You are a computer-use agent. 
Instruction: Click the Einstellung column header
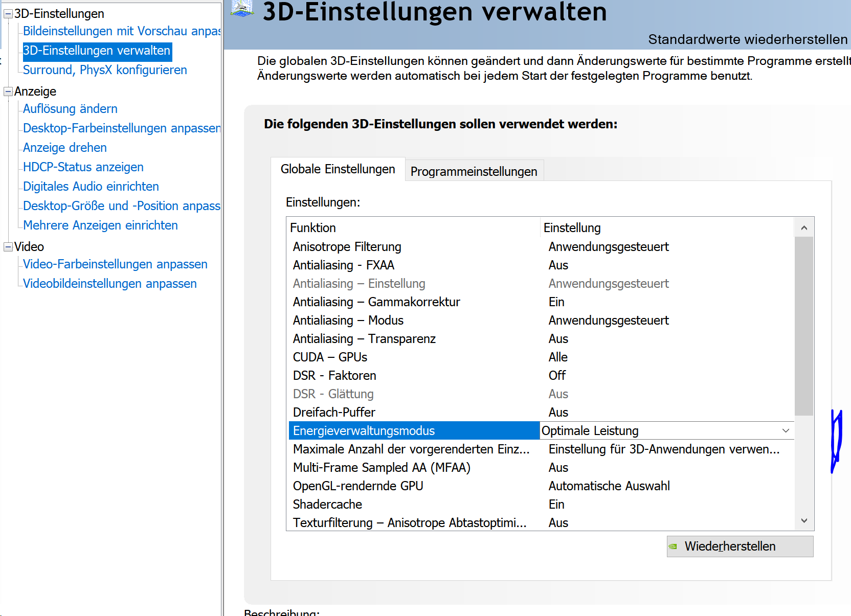pos(667,228)
